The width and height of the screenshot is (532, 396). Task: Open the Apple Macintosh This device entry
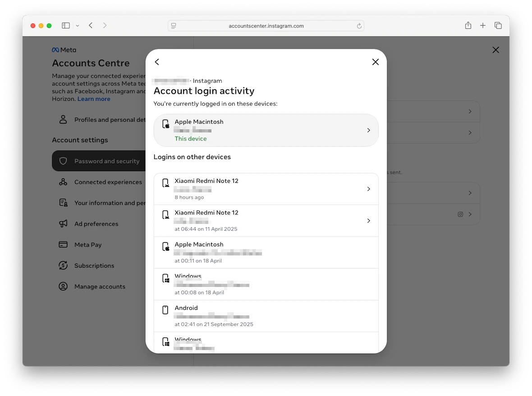[x=266, y=130]
